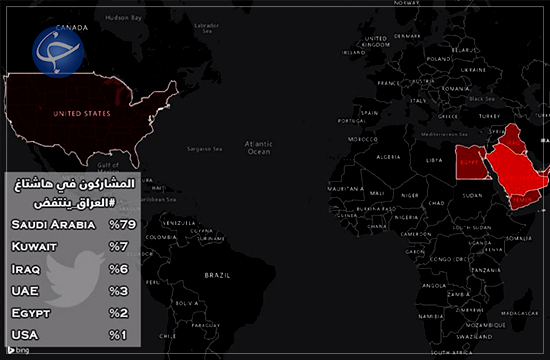This screenshot has height=360, width=550.
Task: Click the 'Kuwait' legend row label
Action: pos(34,247)
